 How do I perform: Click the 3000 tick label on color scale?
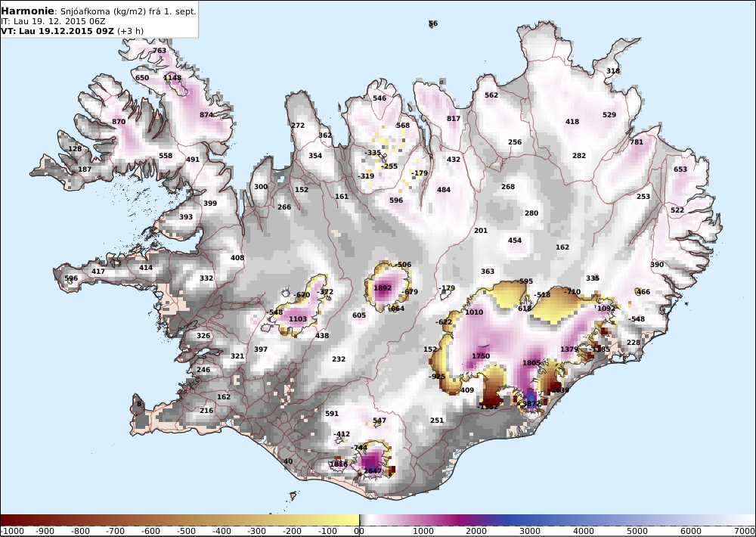coord(531,531)
